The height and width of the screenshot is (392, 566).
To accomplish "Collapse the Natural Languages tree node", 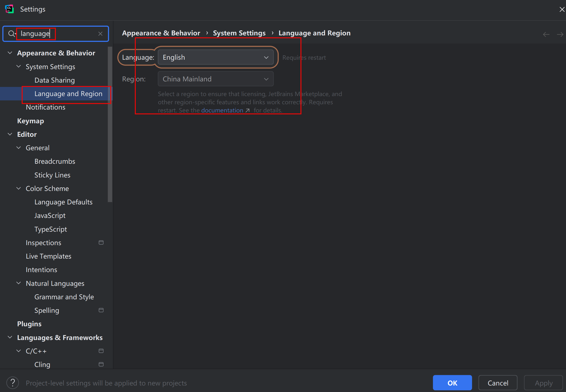I will coord(19,283).
